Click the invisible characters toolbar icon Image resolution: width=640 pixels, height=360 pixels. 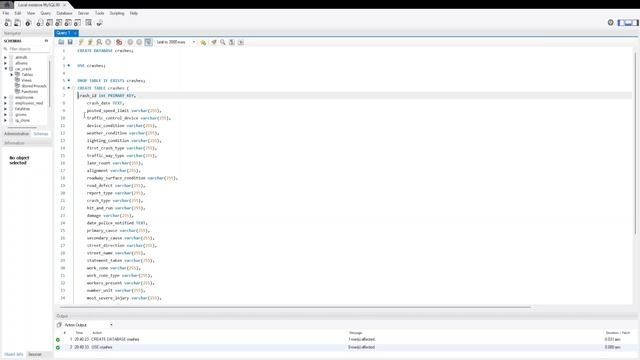[232, 42]
